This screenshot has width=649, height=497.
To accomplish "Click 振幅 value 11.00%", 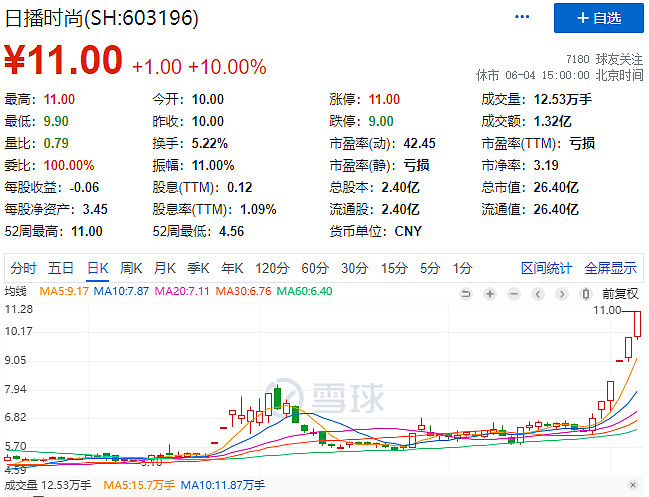I will [x=213, y=165].
